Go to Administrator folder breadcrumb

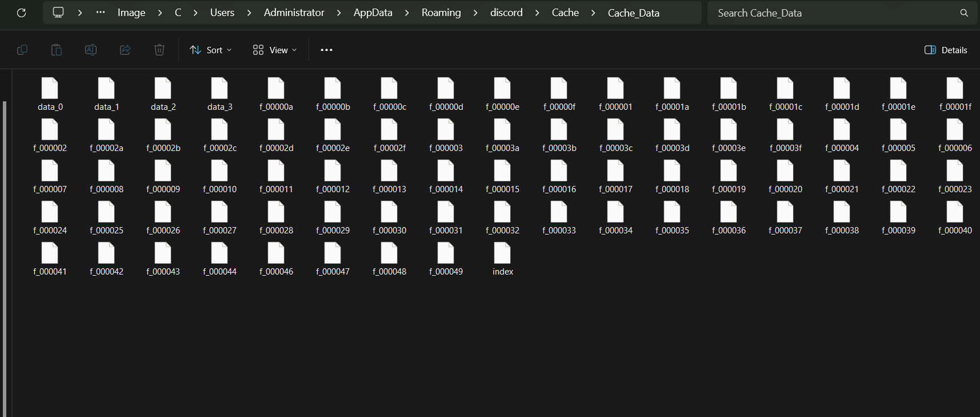294,13
